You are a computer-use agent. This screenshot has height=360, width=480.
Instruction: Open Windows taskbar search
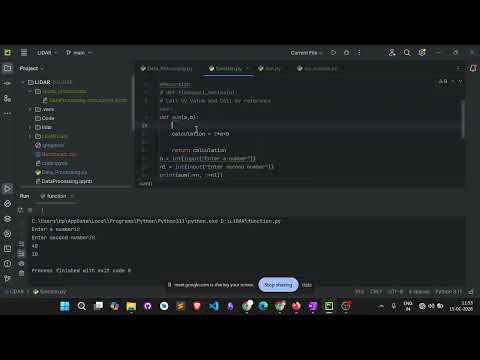tap(81, 306)
